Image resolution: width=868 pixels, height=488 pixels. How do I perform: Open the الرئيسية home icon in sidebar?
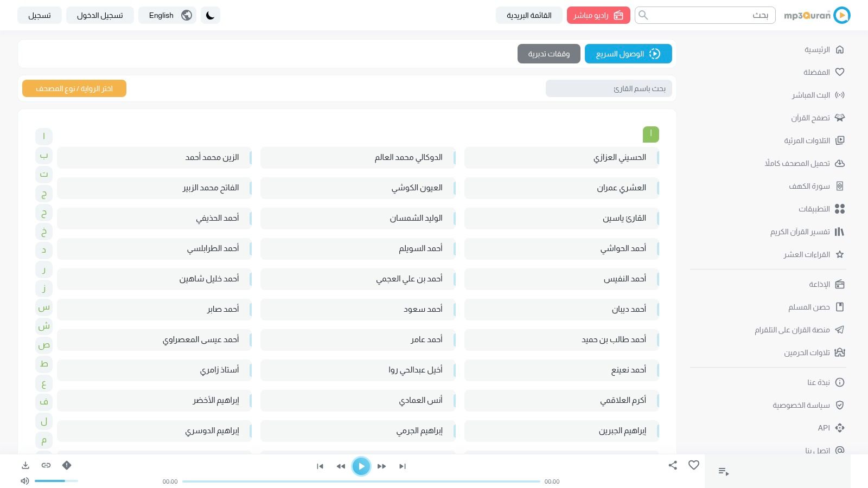pos(840,49)
